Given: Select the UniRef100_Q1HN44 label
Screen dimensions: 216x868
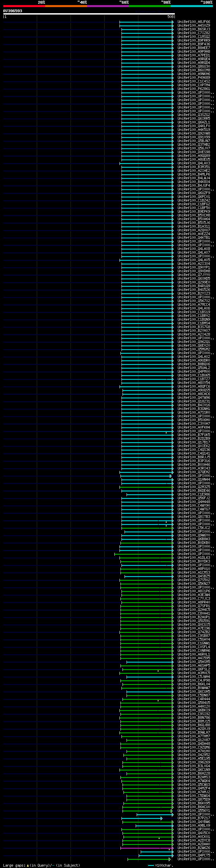Looking at the screenshot, I should (x=194, y=480).
